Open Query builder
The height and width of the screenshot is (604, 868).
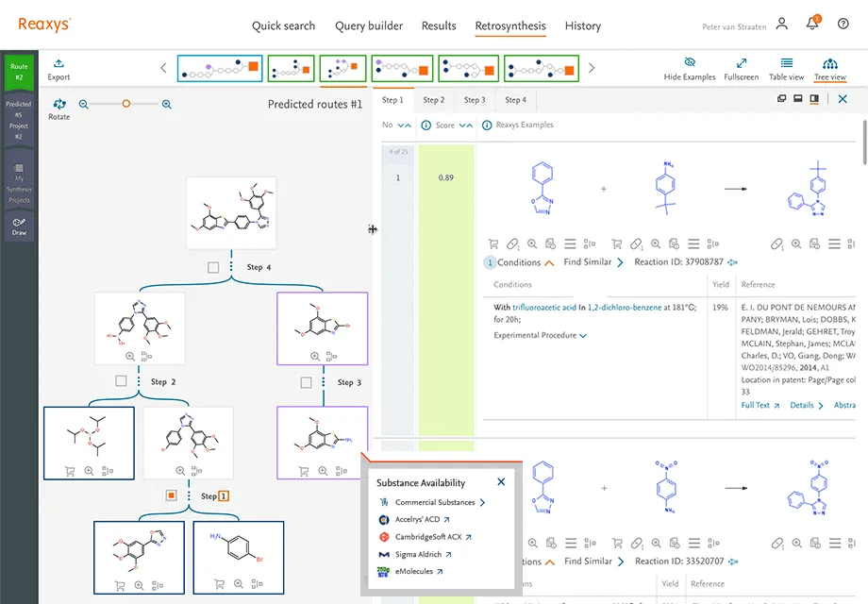click(x=369, y=26)
